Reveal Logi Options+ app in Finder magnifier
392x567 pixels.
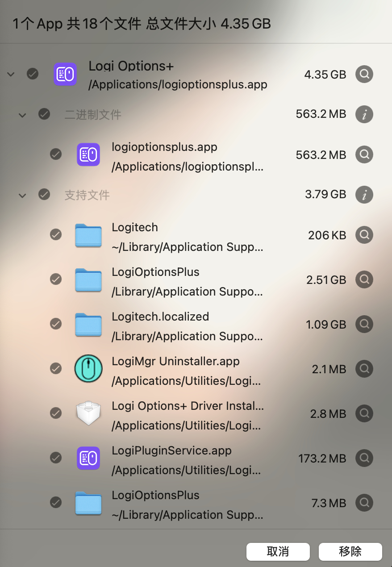tap(364, 74)
